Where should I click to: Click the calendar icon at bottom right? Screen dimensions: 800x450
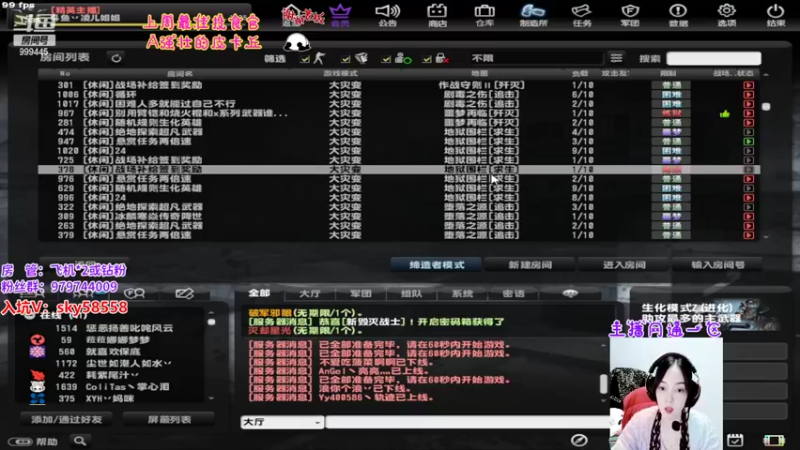tap(735, 440)
